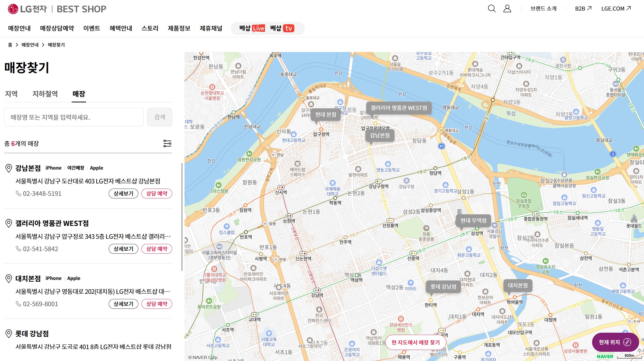644x361 pixels.
Task: Select 현대 본점 map marker
Action: point(325,115)
